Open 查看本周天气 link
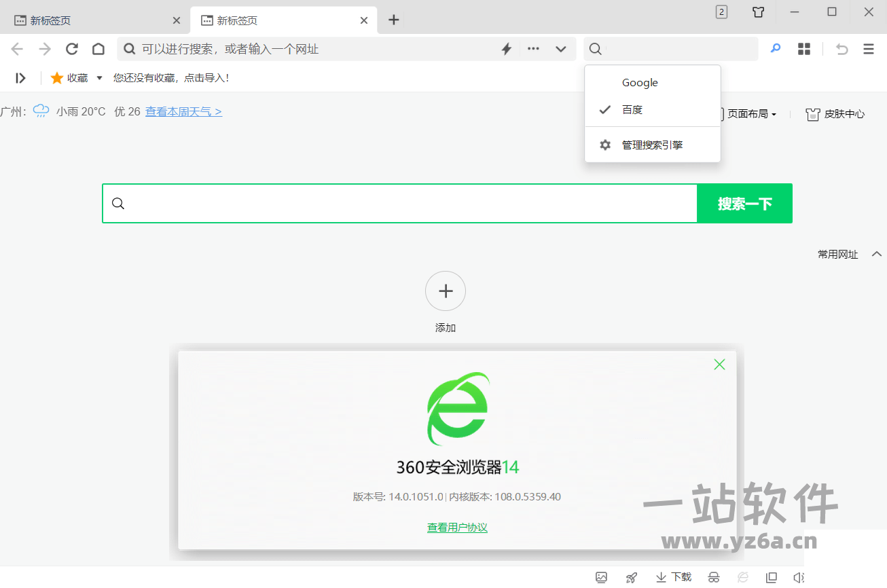 183,111
